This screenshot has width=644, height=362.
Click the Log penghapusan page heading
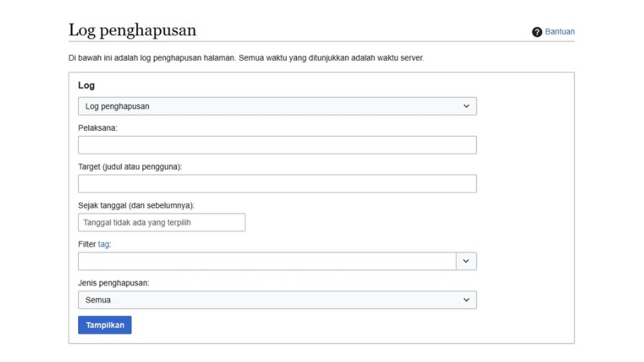132,30
